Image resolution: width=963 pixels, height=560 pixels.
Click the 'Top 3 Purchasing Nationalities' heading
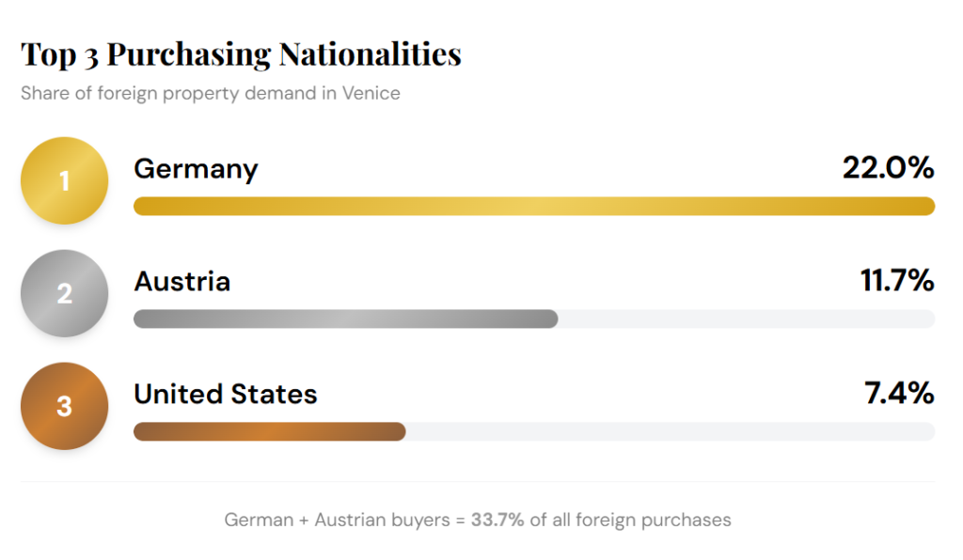point(241,54)
